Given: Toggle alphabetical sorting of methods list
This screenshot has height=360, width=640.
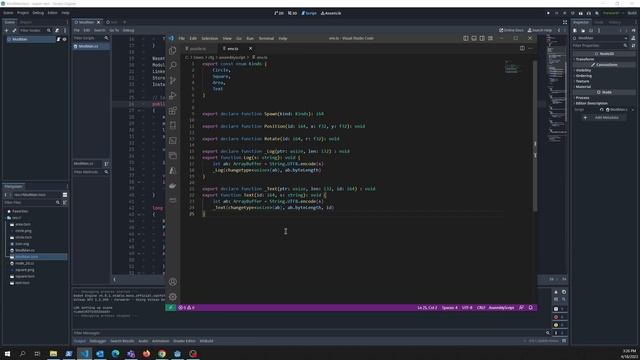Looking at the screenshot, I should click(107, 164).
